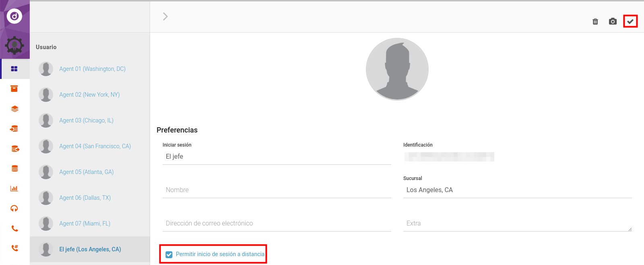Click the camera photo icon
The height and width of the screenshot is (265, 644).
click(x=613, y=21)
